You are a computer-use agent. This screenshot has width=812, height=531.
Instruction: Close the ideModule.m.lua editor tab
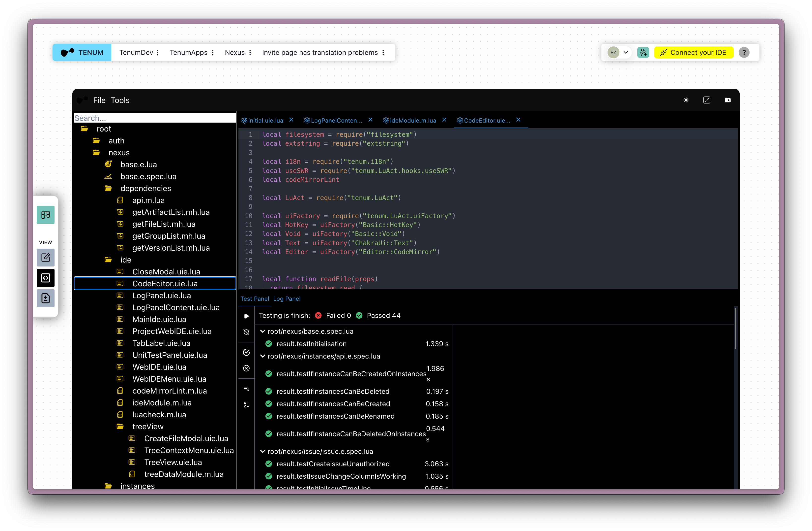point(444,120)
